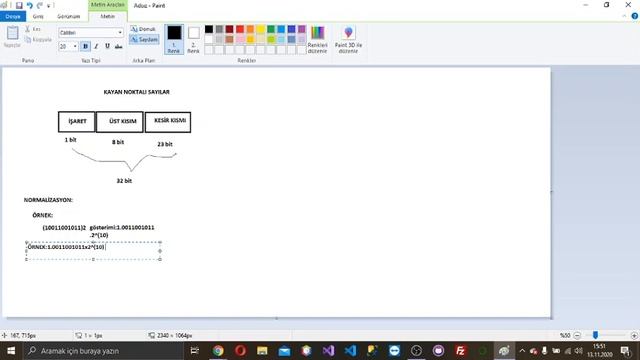This screenshot has width=640, height=360.
Task: Pick the black color swatch
Action: tap(209, 29)
